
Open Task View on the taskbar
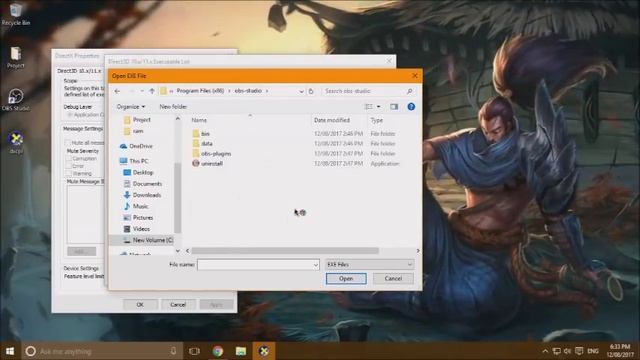[x=195, y=351]
